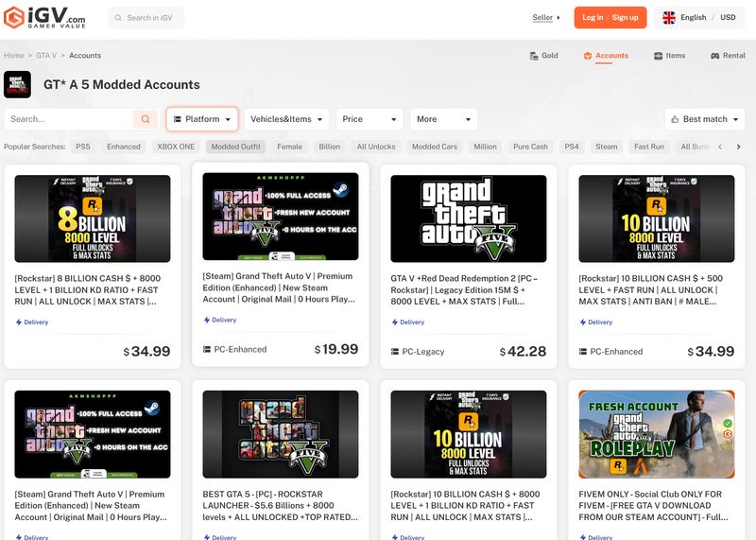Select All Unlocks popular search tag
756x540 pixels.
376,147
